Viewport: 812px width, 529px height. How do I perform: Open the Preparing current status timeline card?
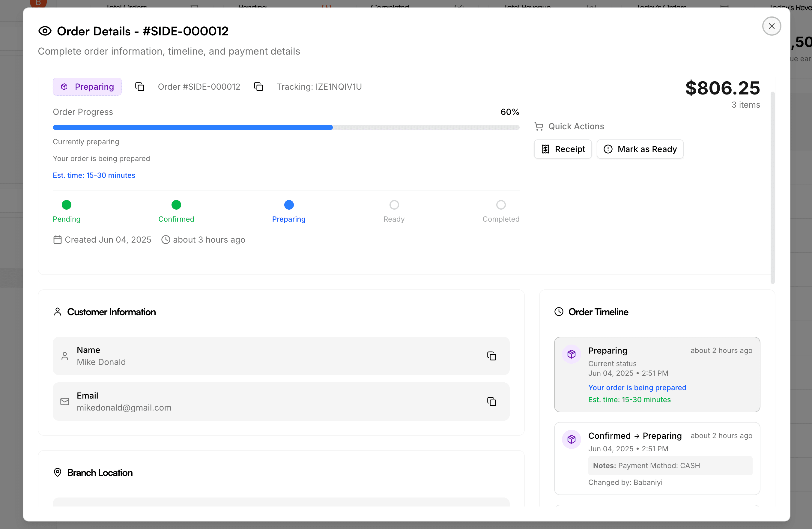click(x=657, y=374)
